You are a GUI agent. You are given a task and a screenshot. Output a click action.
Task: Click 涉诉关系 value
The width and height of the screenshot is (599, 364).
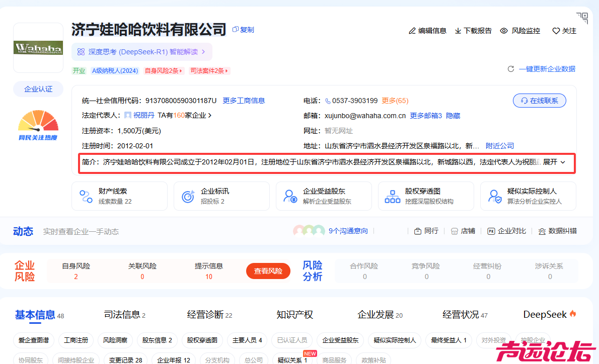point(550,277)
